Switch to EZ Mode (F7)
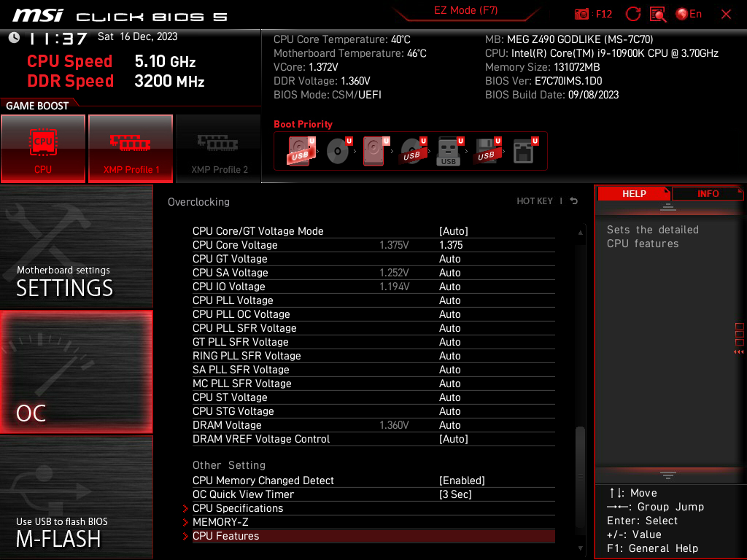This screenshot has height=560, width=747. (465, 10)
